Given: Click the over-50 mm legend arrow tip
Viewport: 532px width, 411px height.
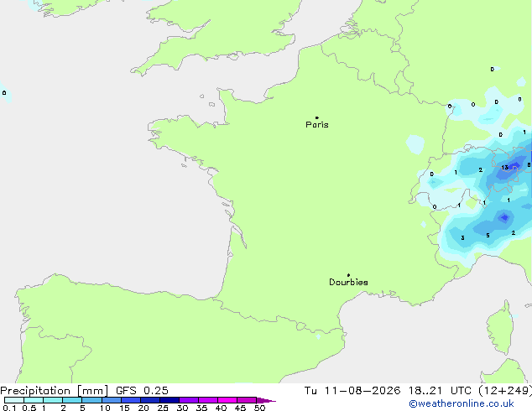Looking at the screenshot, I should click(x=266, y=400).
